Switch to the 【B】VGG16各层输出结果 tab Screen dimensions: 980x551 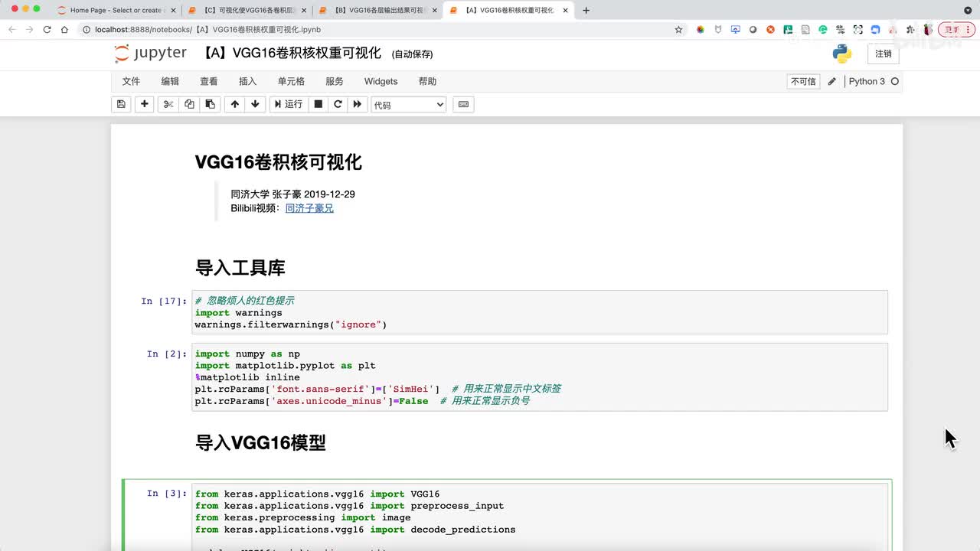379,10
